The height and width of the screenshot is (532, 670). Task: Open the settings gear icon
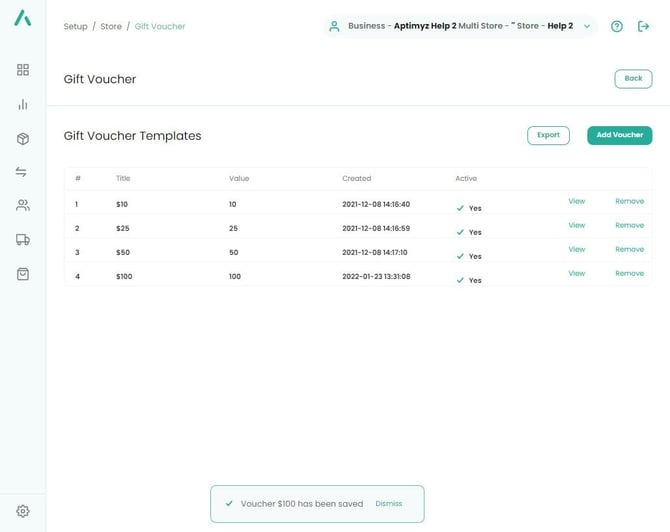pos(22,511)
